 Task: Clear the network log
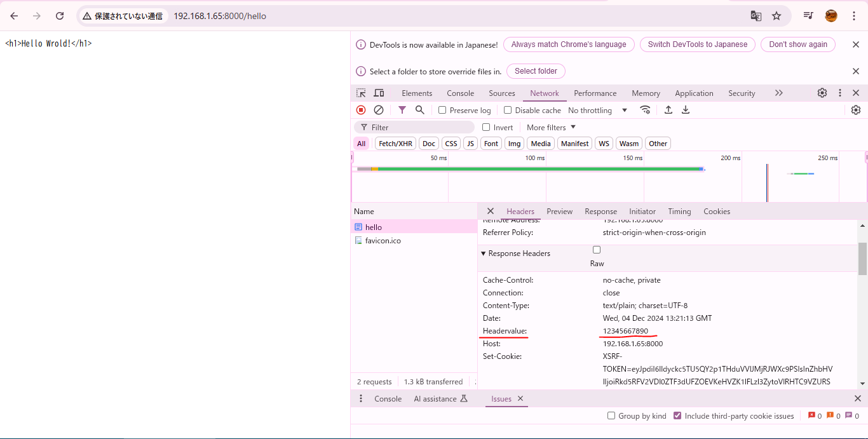click(x=379, y=110)
